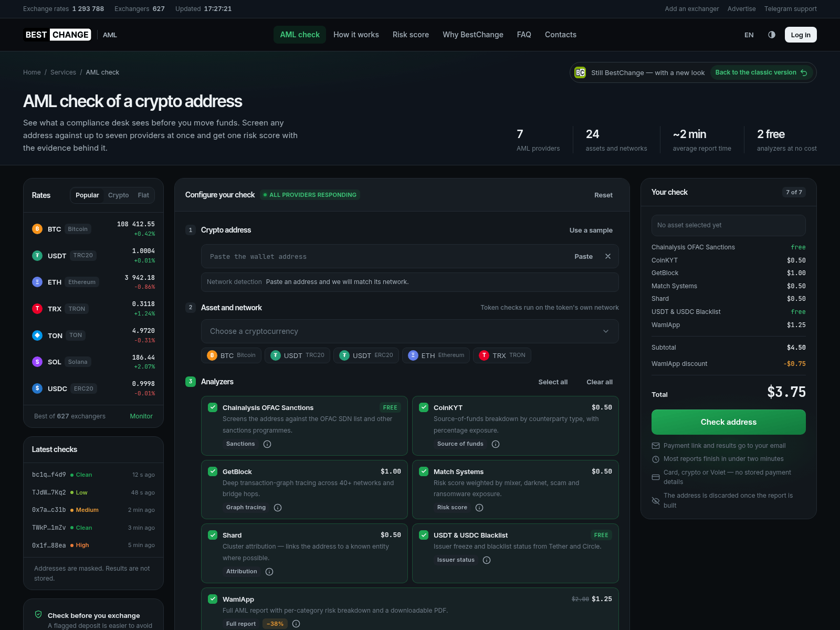Image resolution: width=840 pixels, height=630 pixels.
Task: Open the EN language selector
Action: pos(749,35)
